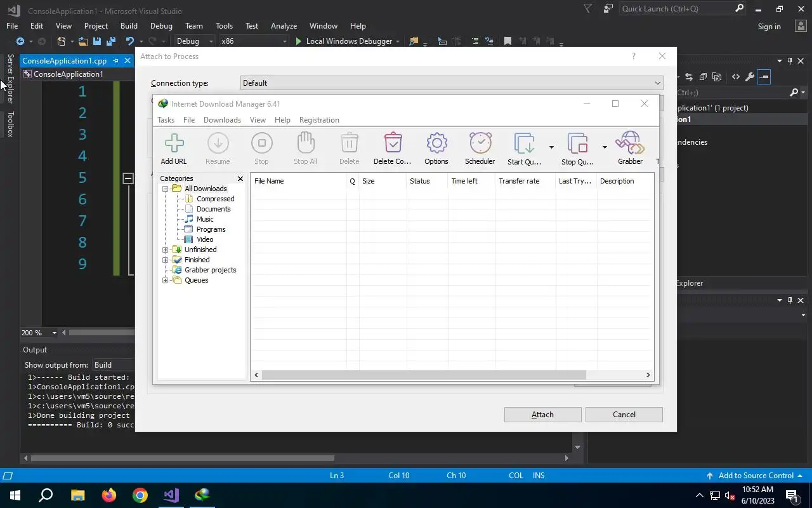Click the Add to Source Control button
The width and height of the screenshot is (812, 508).
[x=754, y=476]
